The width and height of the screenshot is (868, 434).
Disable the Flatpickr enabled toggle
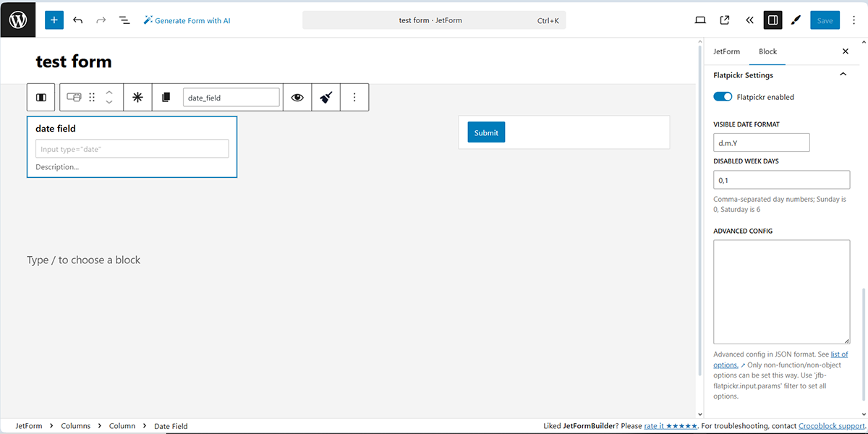723,97
